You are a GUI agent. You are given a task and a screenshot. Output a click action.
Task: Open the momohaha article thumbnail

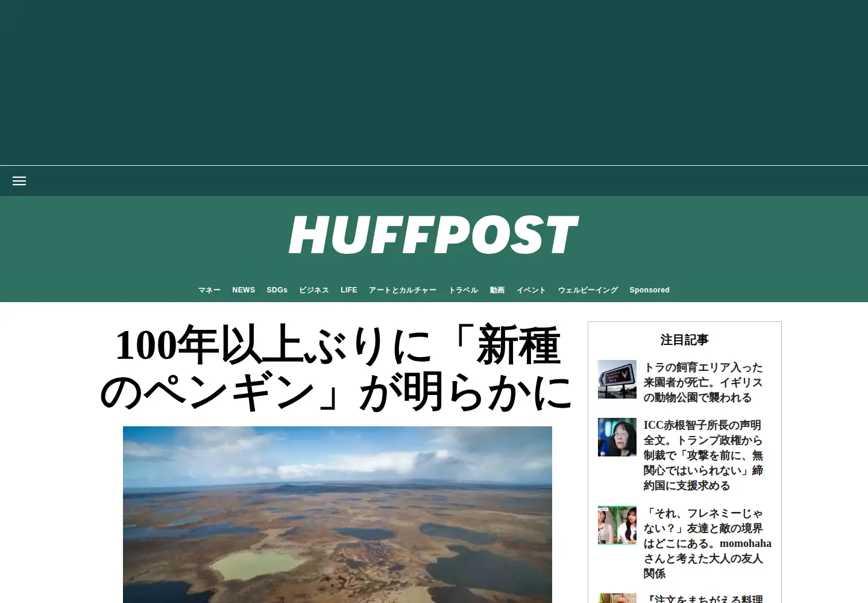(617, 525)
